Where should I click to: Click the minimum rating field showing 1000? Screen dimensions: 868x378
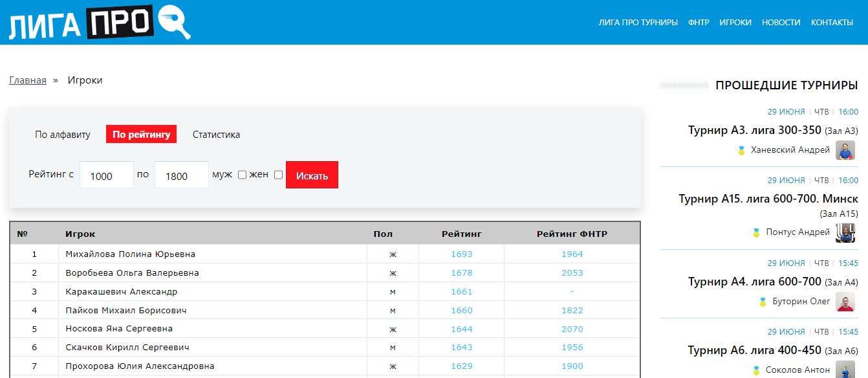click(x=107, y=175)
